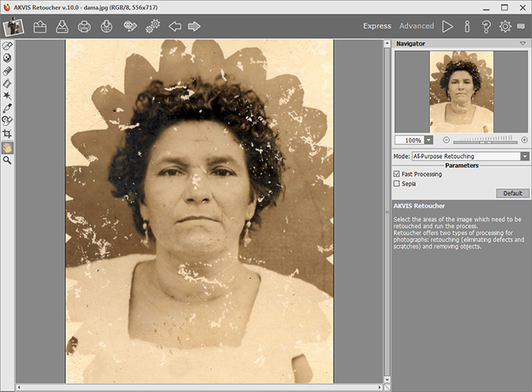The image size is (532, 392).
Task: Enable the Sepia checkbox
Action: pyautogui.click(x=397, y=183)
